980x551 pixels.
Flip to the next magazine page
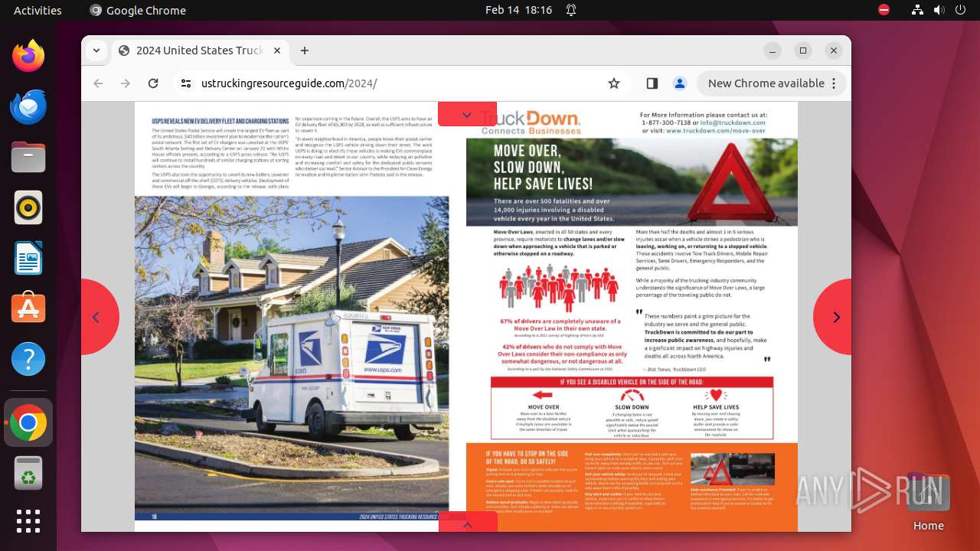[834, 317]
